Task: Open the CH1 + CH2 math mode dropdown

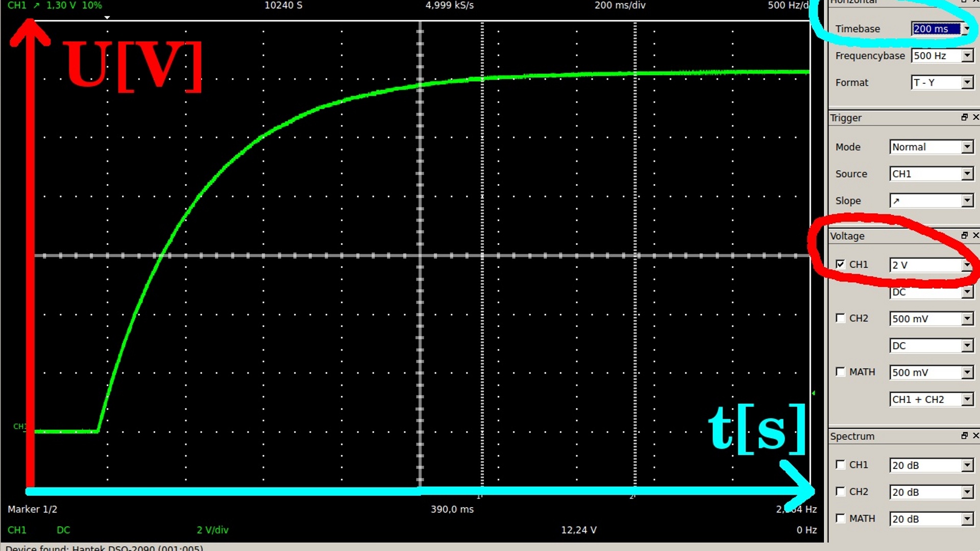Action: coord(967,399)
